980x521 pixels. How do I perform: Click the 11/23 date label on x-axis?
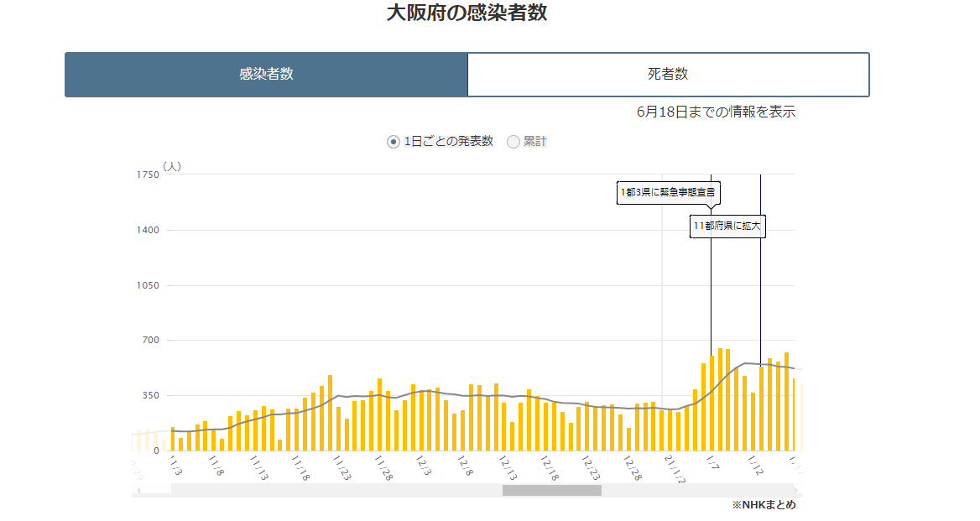coord(341,468)
